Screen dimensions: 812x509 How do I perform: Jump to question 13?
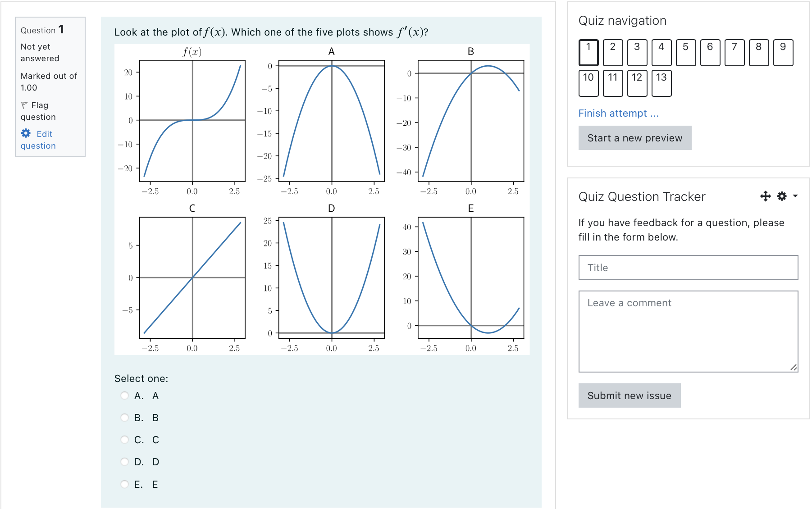[661, 83]
